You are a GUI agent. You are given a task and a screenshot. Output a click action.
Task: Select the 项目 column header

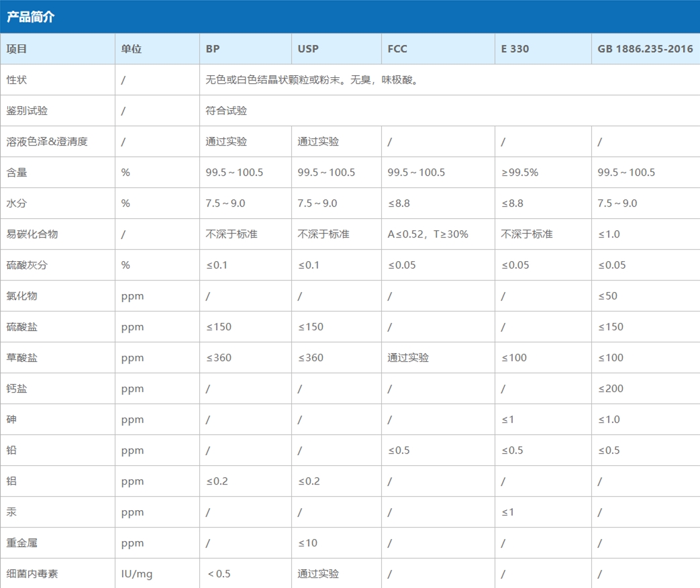[x=17, y=49]
